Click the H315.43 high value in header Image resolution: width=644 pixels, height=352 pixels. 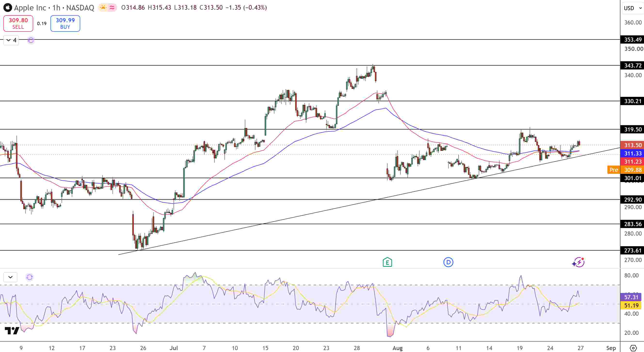(x=159, y=8)
